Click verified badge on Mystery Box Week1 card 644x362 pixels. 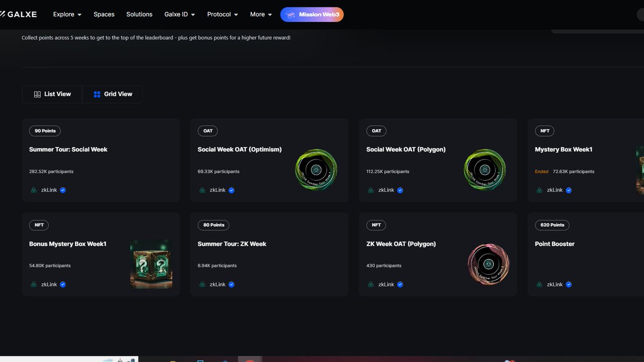click(568, 190)
